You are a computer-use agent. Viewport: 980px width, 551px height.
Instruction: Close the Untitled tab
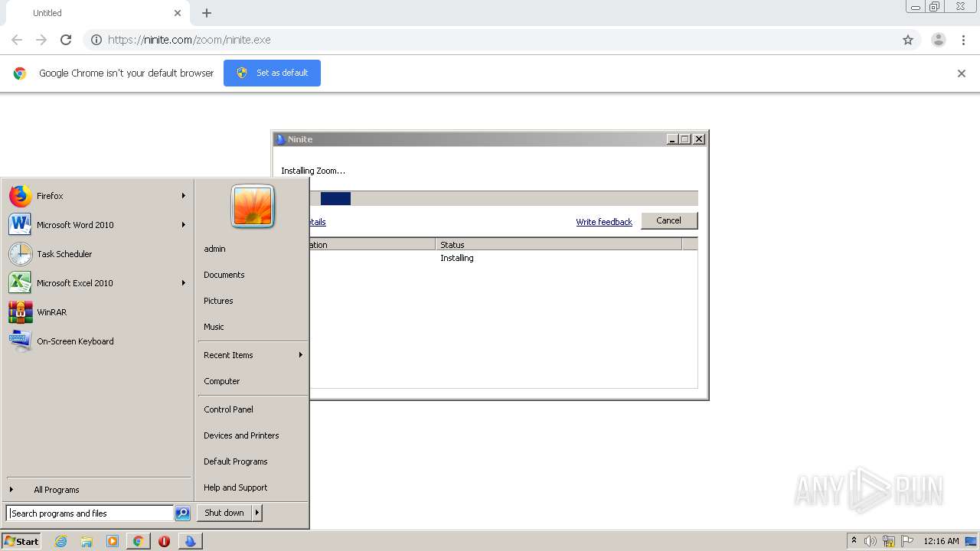click(x=178, y=13)
